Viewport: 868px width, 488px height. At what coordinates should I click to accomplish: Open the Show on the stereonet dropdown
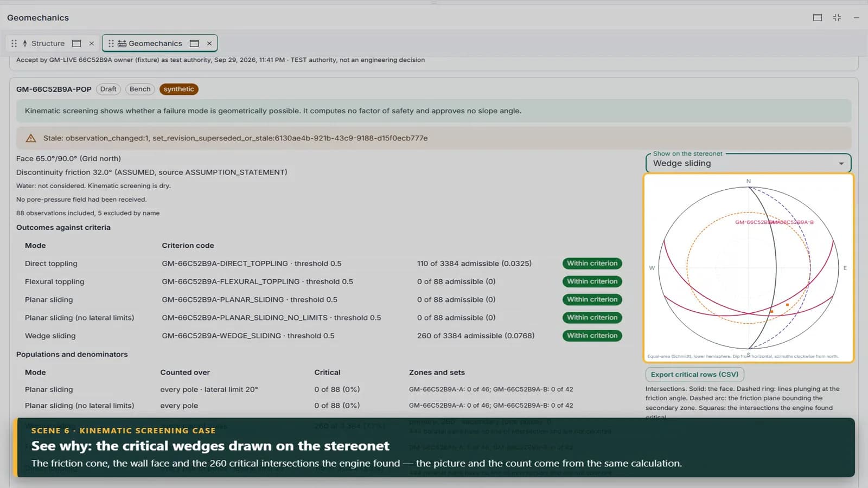pyautogui.click(x=749, y=163)
